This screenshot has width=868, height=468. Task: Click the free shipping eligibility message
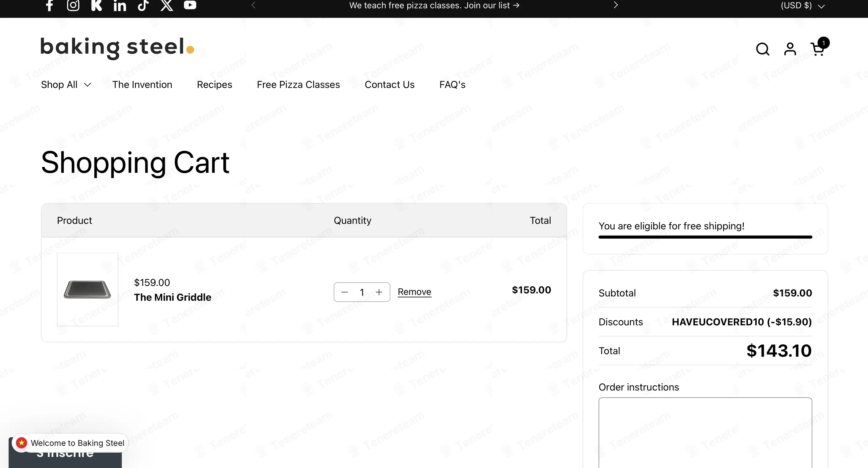[x=671, y=226]
